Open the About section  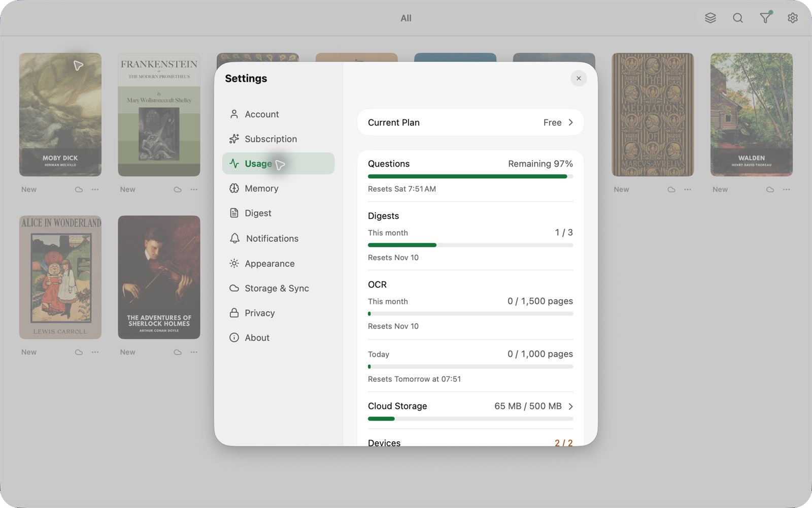pyautogui.click(x=278, y=338)
